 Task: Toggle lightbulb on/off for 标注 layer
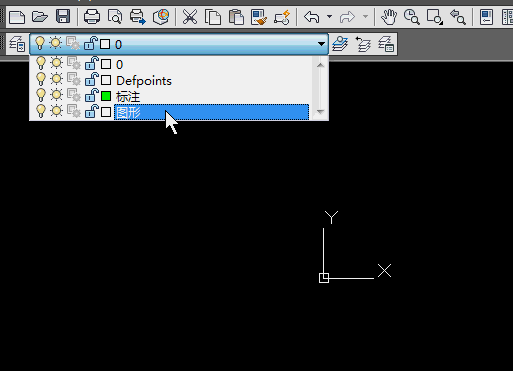click(x=41, y=96)
